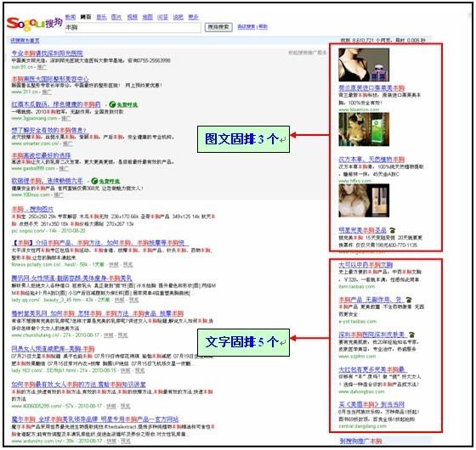Switch to the 地图 search tab
Viewport: 476px width, 450px height.
(148, 17)
